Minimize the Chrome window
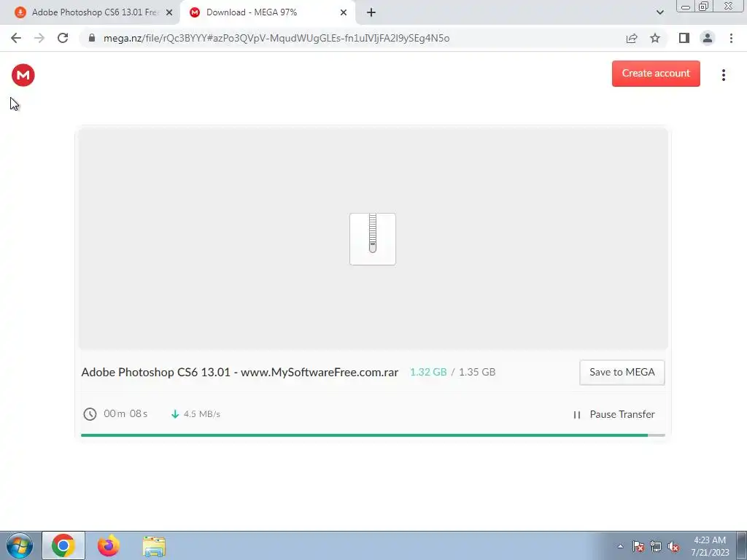The height and width of the screenshot is (560, 747). point(686,7)
